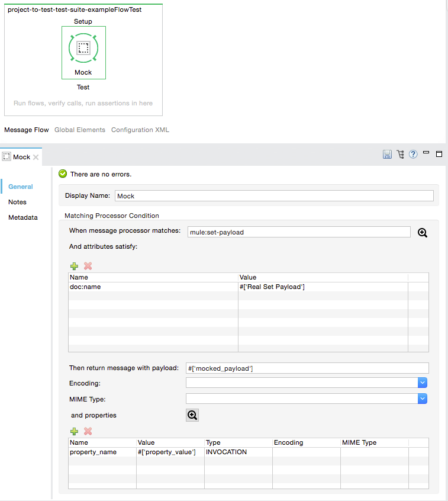Remove attribute with red X above Name/Value table
The height and width of the screenshot is (501, 448).
tap(88, 266)
